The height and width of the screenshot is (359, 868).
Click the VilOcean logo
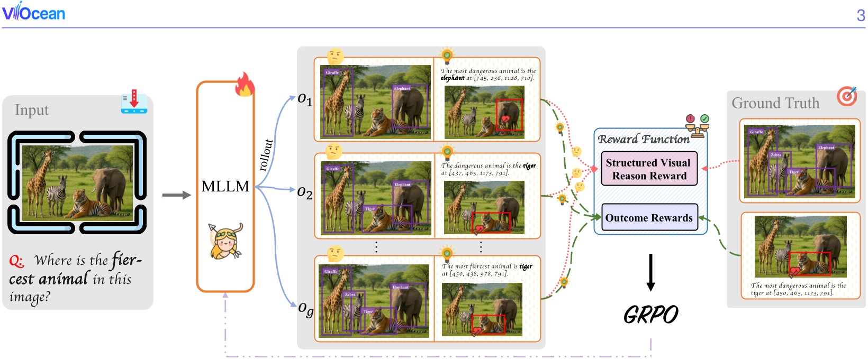(33, 12)
